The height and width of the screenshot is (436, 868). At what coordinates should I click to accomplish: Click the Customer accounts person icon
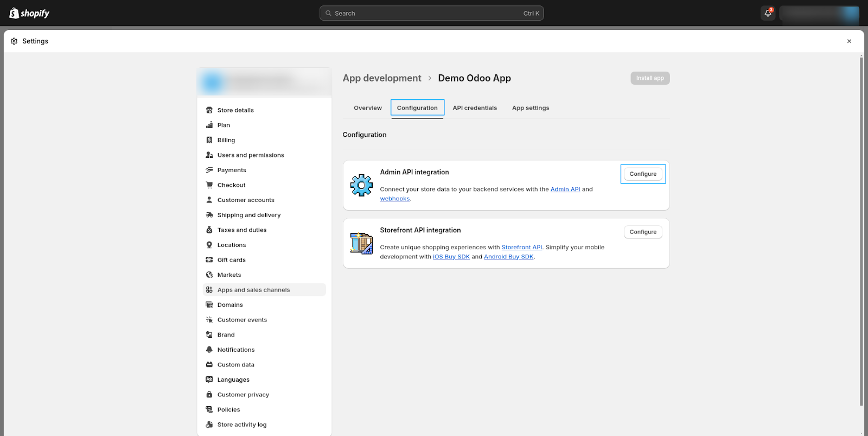coord(209,200)
